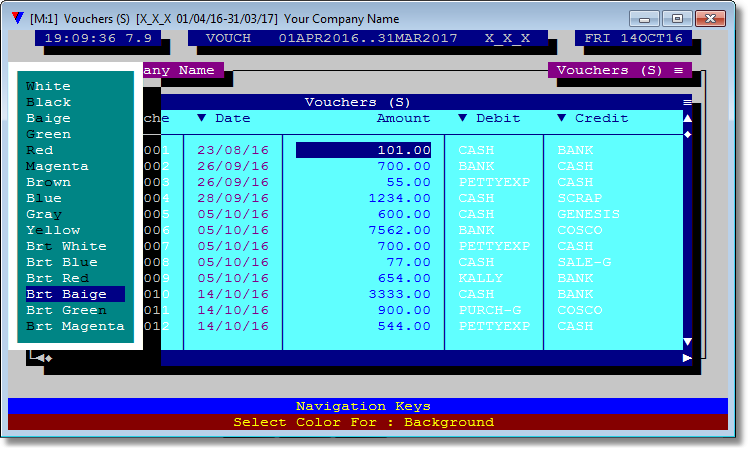The width and height of the screenshot is (748, 450).
Task: Click the Navigation Keys bar
Action: [368, 406]
